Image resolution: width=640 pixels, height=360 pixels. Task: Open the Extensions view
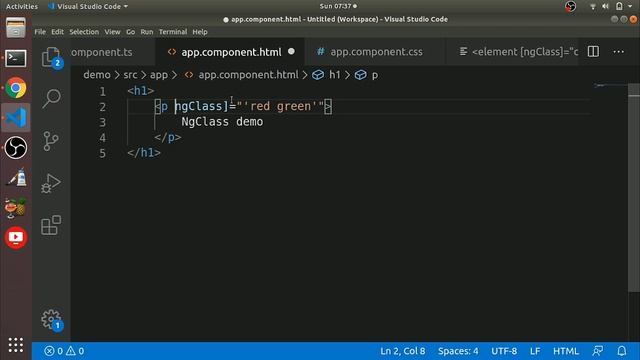[51, 225]
